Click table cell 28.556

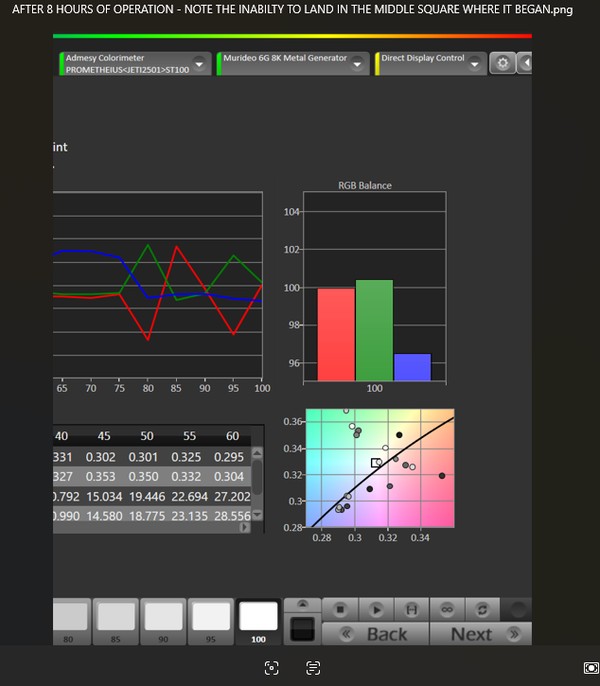[x=232, y=516]
